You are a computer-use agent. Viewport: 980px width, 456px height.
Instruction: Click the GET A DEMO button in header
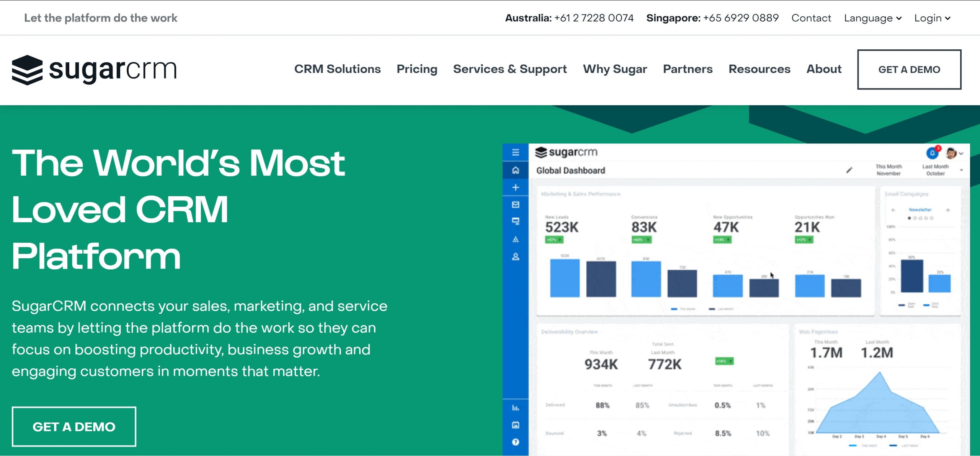tap(909, 69)
